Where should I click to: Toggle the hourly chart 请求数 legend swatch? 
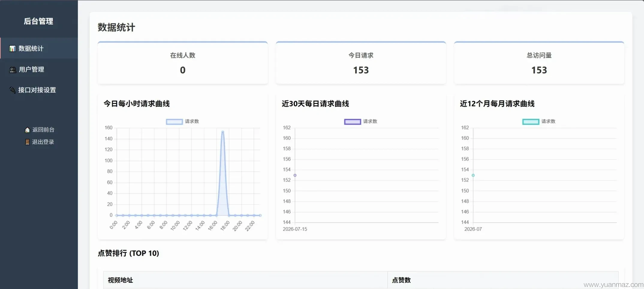coord(174,122)
